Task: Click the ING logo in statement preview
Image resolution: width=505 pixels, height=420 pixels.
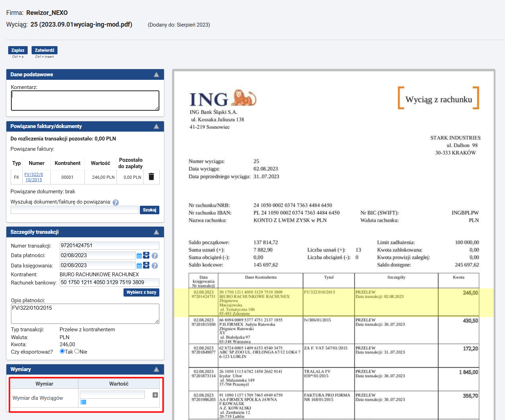Action: point(223,98)
